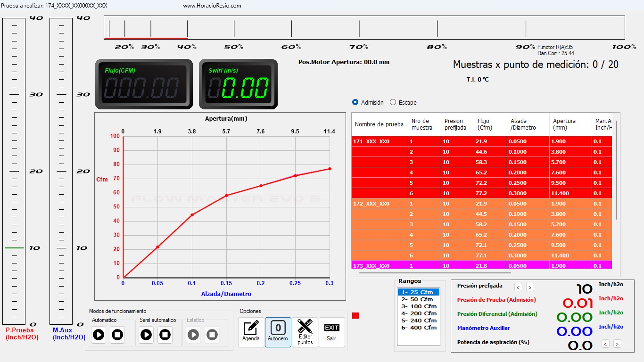Image resolution: width=644 pixels, height=362 pixels.
Task: Select the Admisión radio button
Action: 355,102
